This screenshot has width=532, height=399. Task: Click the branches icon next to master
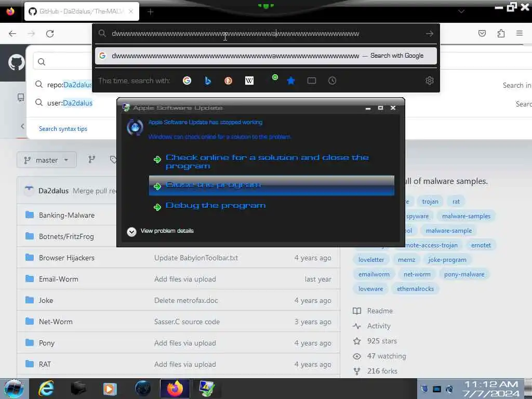click(91, 159)
